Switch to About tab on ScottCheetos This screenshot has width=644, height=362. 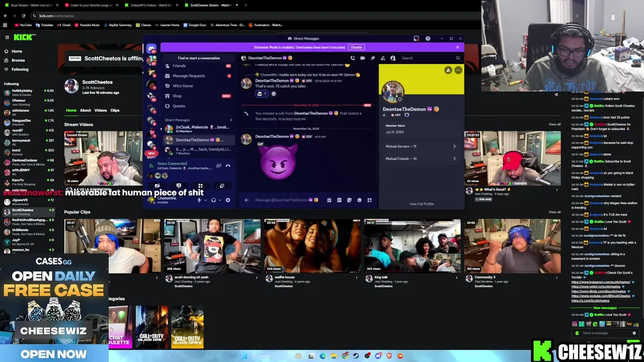[86, 110]
